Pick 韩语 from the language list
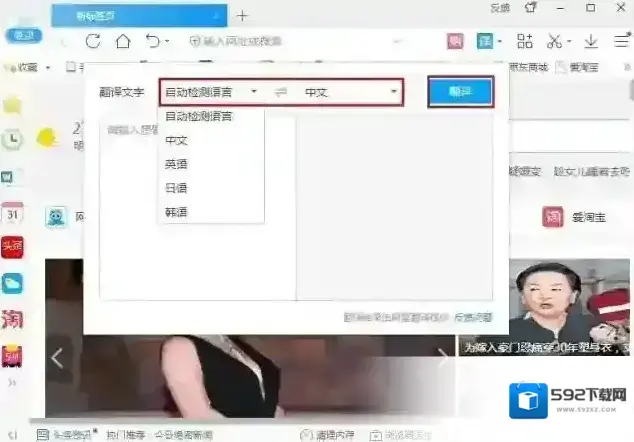The width and height of the screenshot is (634, 442). 177,212
